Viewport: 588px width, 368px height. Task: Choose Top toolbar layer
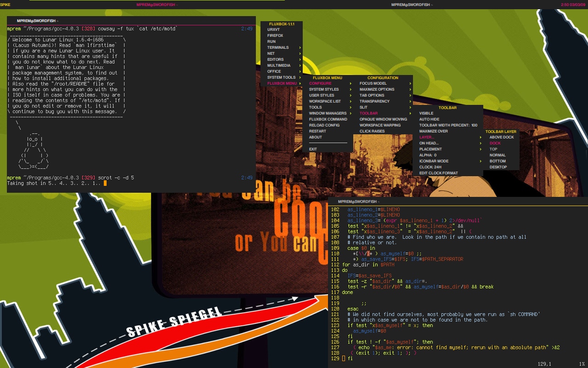(501, 149)
